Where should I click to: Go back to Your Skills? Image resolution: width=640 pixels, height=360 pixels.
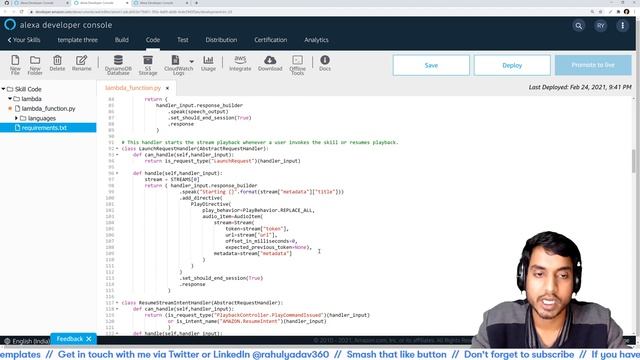[x=24, y=40]
